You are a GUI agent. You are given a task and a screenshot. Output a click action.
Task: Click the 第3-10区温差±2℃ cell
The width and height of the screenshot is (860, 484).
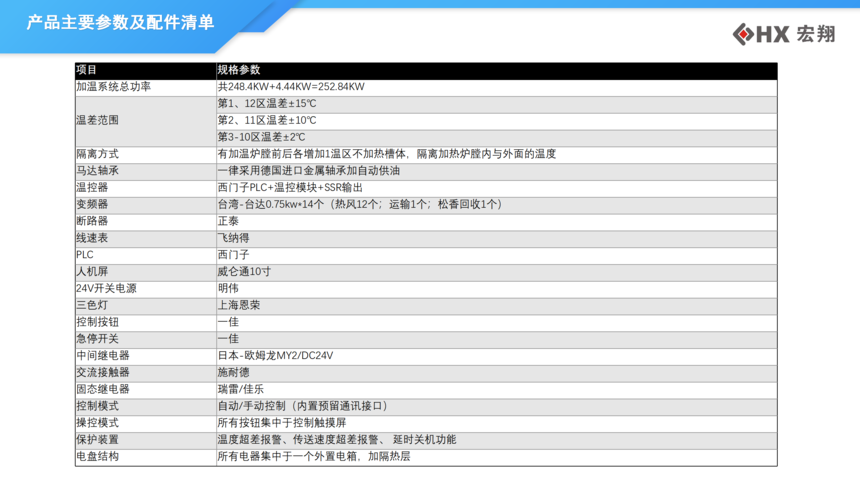(262, 137)
